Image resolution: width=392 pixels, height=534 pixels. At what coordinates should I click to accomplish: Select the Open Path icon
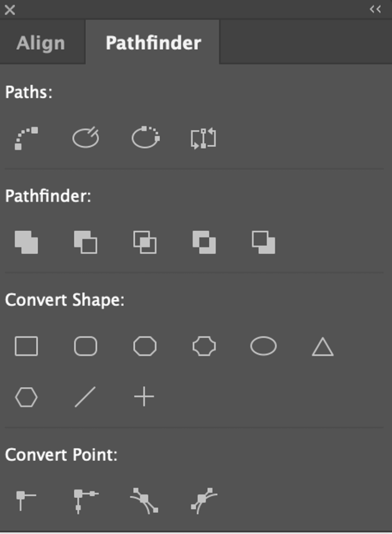(85, 137)
